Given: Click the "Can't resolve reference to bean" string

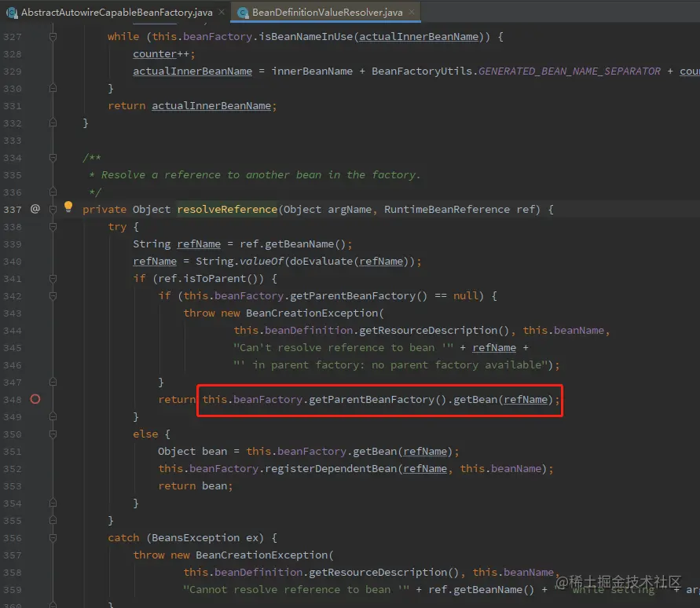Looking at the screenshot, I should click(x=343, y=348).
